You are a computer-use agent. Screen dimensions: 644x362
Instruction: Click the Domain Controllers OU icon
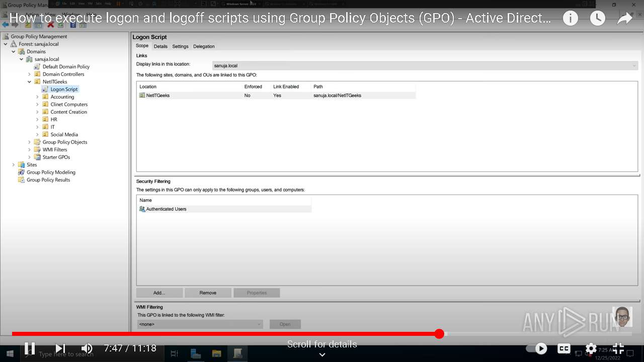click(38, 74)
